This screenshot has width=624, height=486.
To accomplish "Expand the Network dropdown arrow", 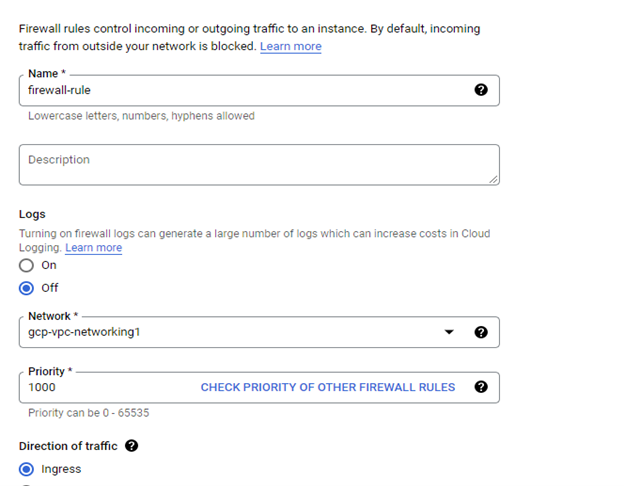I will pyautogui.click(x=449, y=332).
